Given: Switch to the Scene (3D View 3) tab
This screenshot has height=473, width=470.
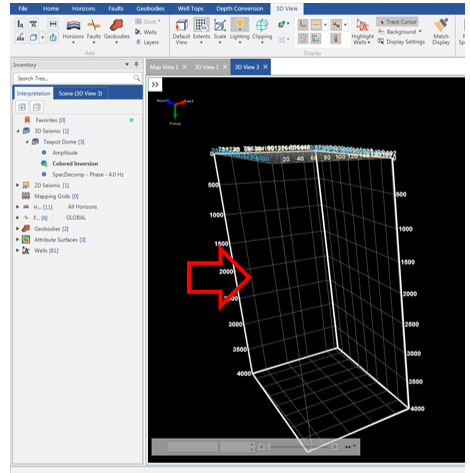Looking at the screenshot, I should click(x=80, y=93).
